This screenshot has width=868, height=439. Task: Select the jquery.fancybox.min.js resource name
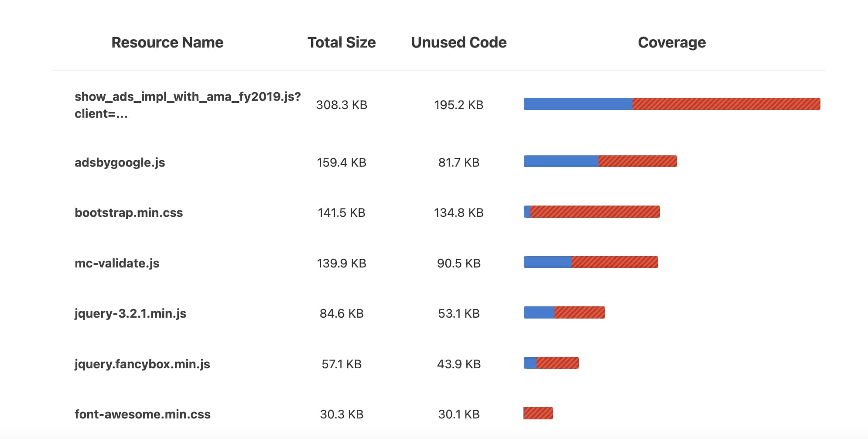point(142,364)
